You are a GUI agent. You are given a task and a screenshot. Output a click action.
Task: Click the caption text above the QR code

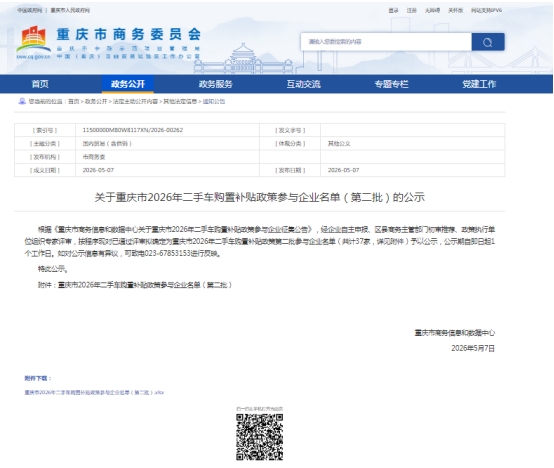coord(259,409)
